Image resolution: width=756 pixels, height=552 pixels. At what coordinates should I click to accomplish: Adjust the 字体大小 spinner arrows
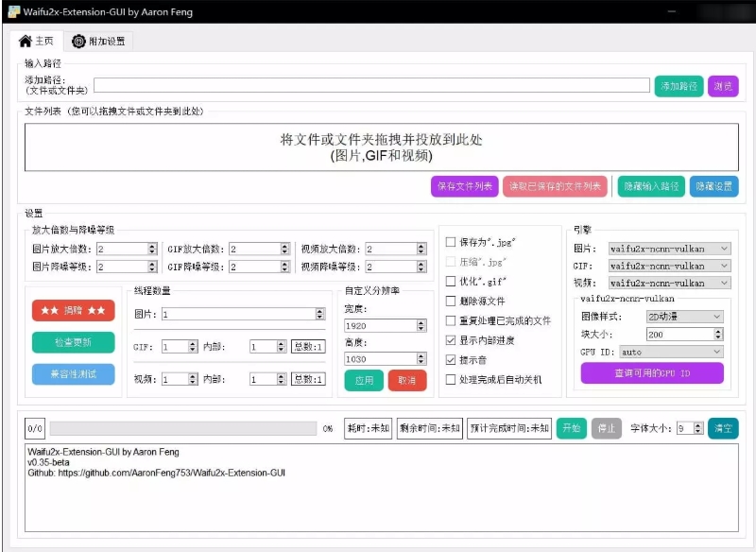coord(698,428)
